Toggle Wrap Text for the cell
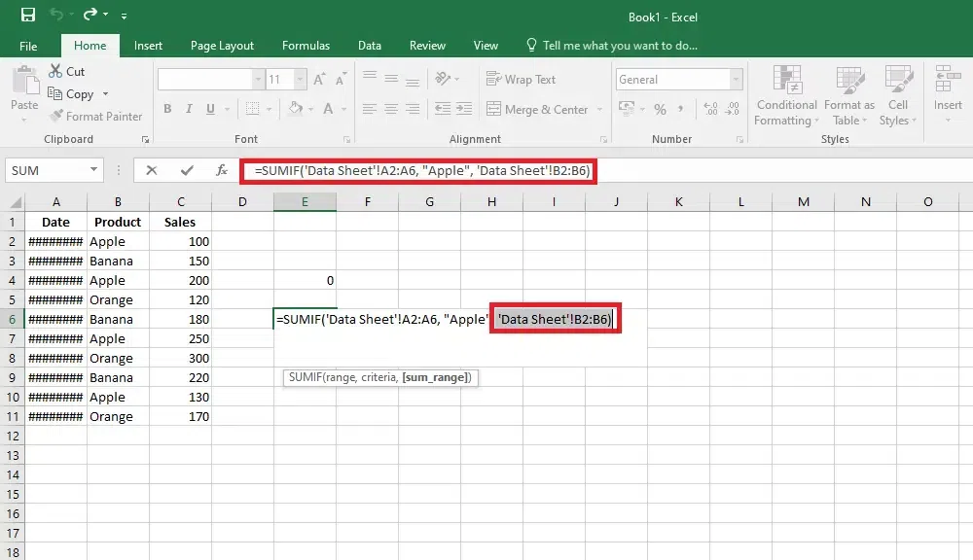The height and width of the screenshot is (560, 973). coord(522,80)
